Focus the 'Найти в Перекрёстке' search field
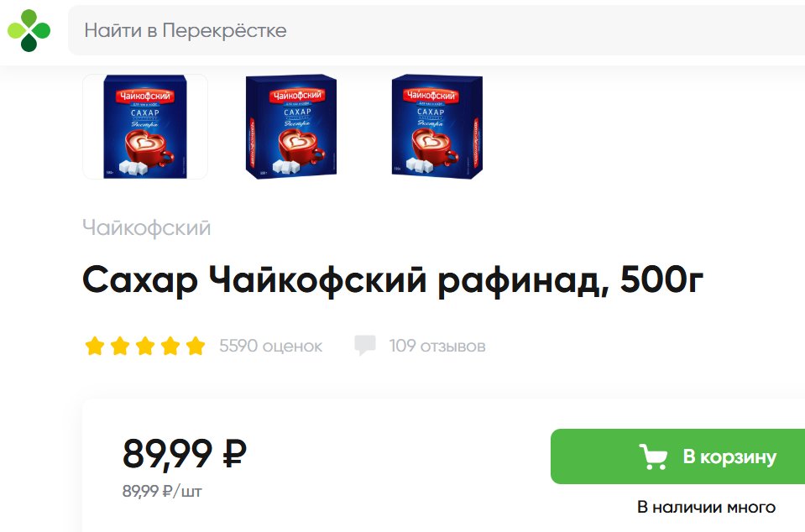The width and height of the screenshot is (805, 532). tap(436, 30)
